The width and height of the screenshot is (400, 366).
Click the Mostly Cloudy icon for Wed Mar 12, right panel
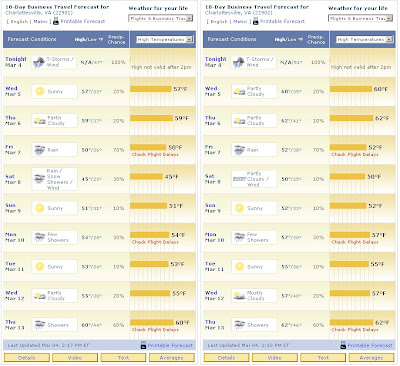tap(239, 296)
